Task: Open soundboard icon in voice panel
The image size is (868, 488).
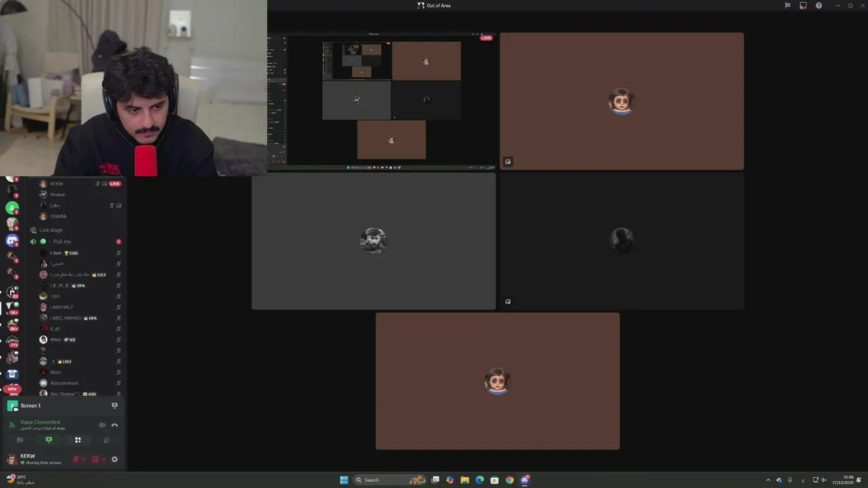Action: (x=106, y=440)
